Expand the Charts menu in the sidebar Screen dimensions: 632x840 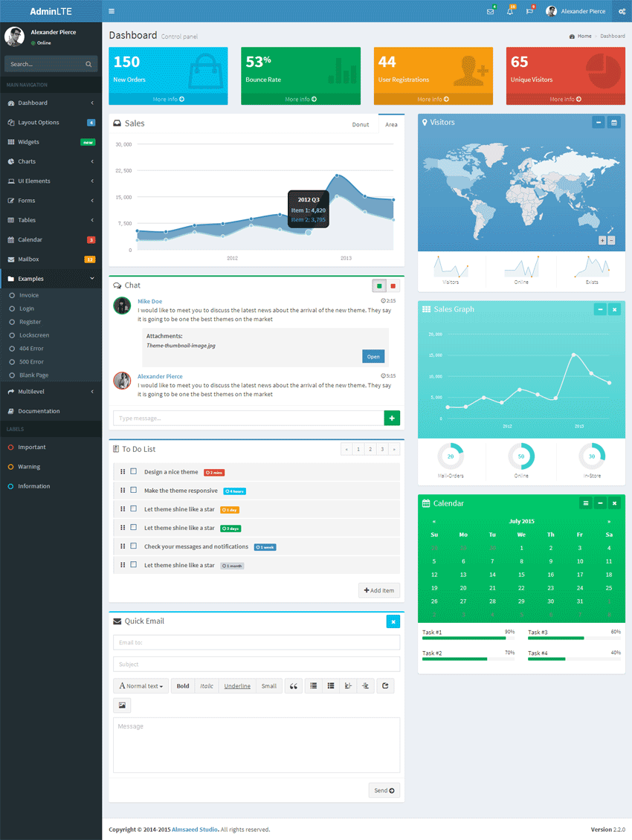[x=51, y=161]
